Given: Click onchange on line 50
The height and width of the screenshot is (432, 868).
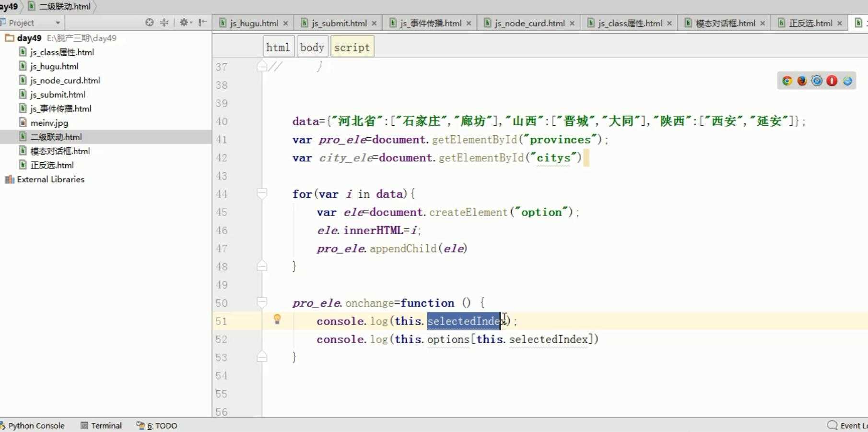Looking at the screenshot, I should tap(369, 303).
